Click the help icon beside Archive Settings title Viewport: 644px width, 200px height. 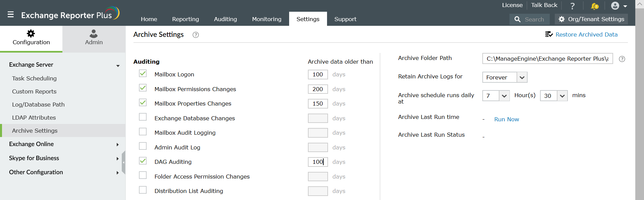(196, 35)
